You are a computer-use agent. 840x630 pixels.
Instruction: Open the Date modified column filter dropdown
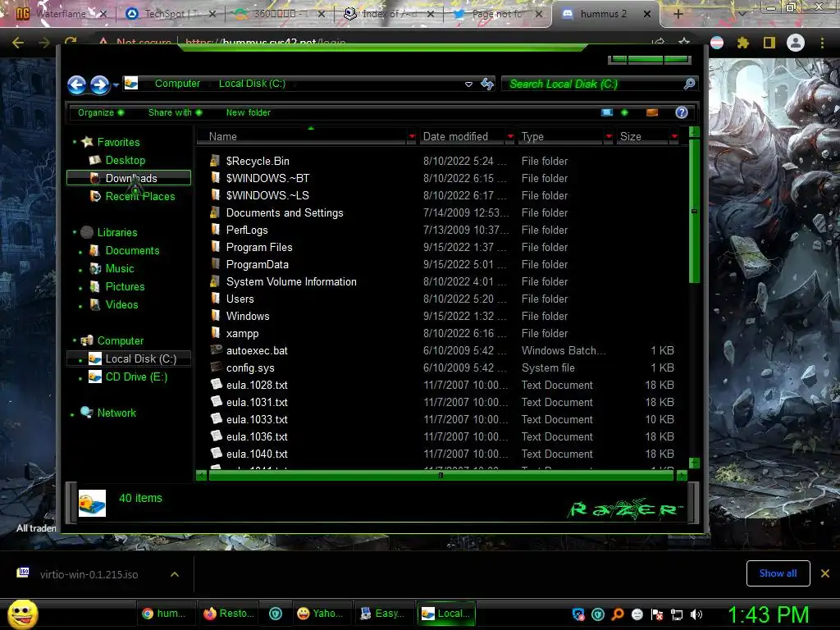point(510,137)
